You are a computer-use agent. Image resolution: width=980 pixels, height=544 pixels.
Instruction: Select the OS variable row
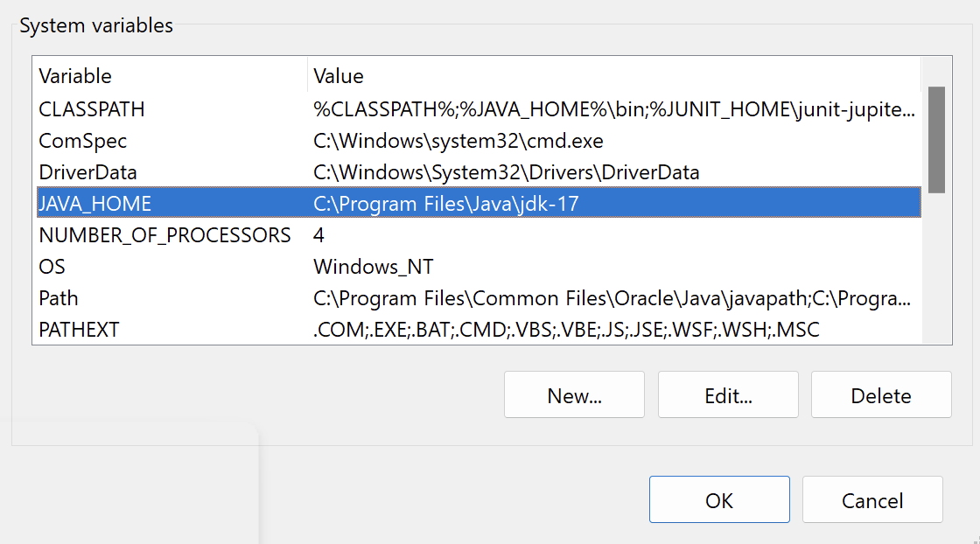coord(479,267)
